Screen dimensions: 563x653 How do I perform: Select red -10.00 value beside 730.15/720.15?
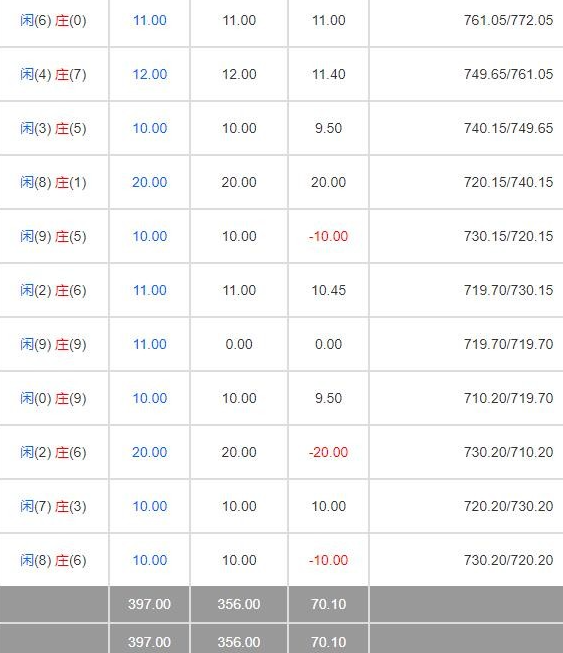(x=328, y=237)
